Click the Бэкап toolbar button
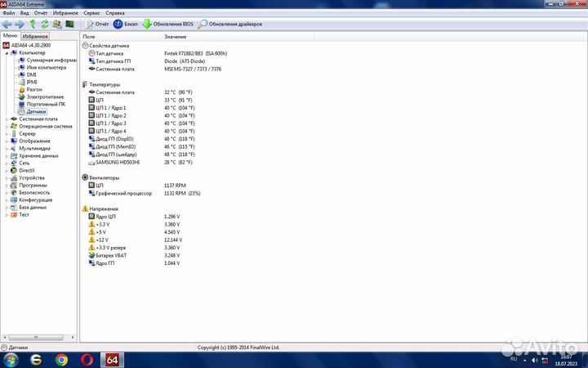Viewport: 588px width, 368px height. pos(126,25)
